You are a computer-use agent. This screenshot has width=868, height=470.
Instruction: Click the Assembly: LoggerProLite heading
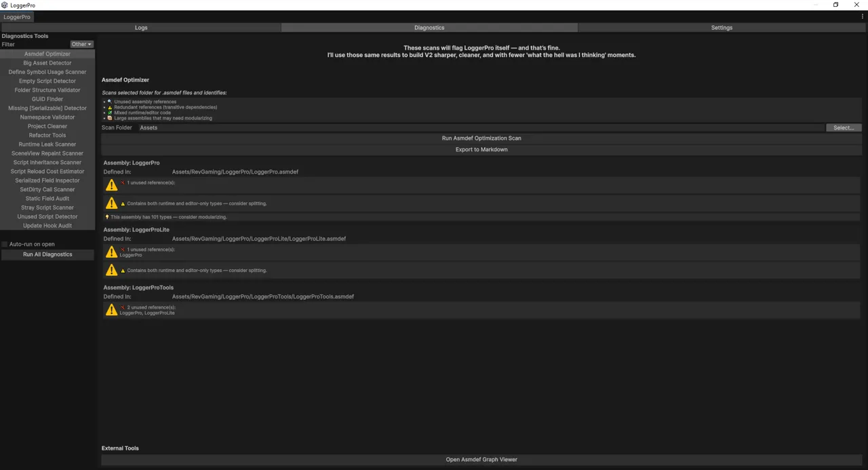pyautogui.click(x=136, y=230)
